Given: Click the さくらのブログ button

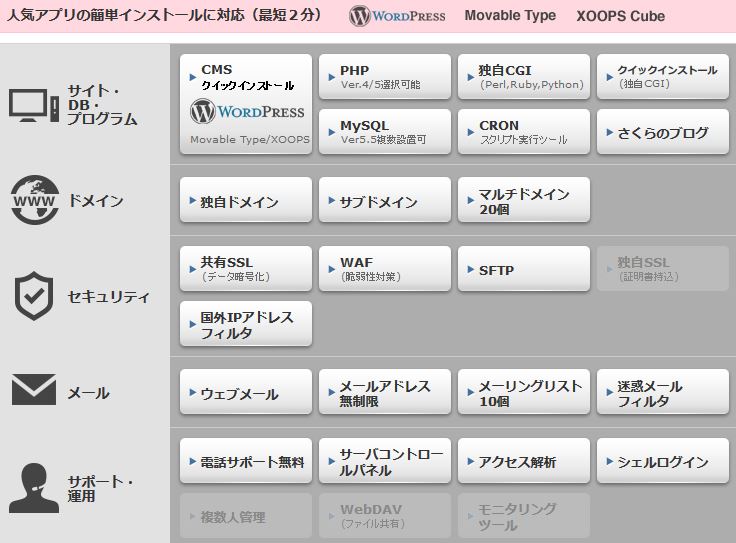Looking at the screenshot, I should tap(662, 132).
